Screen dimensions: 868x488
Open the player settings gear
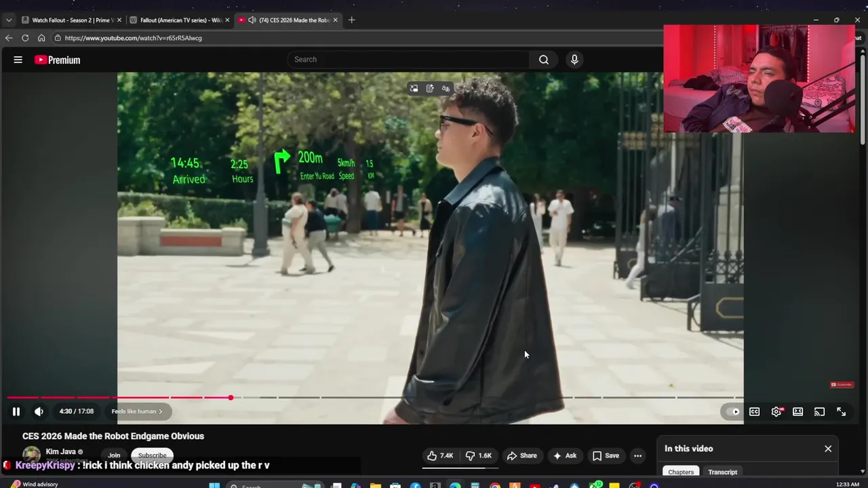pyautogui.click(x=776, y=411)
